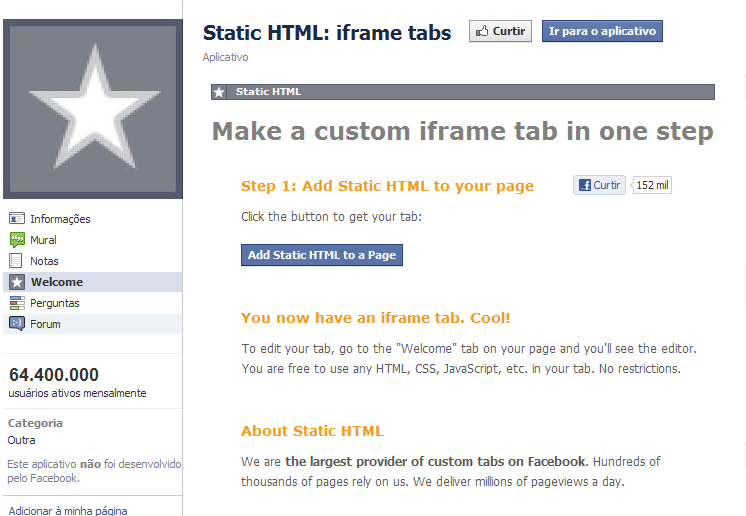
Task: Click the 152 mil like counter
Action: click(x=652, y=185)
